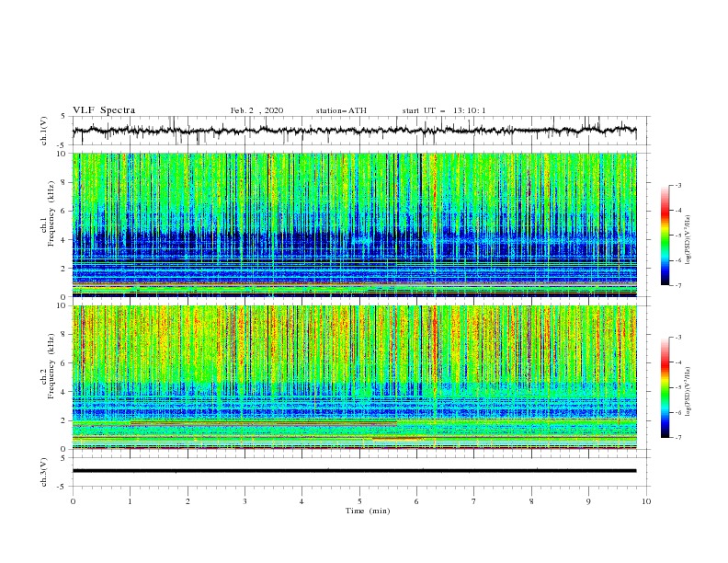The height and width of the screenshot is (563, 728).
Task: Click the lower PSD color scale bar
Action: coord(665,387)
